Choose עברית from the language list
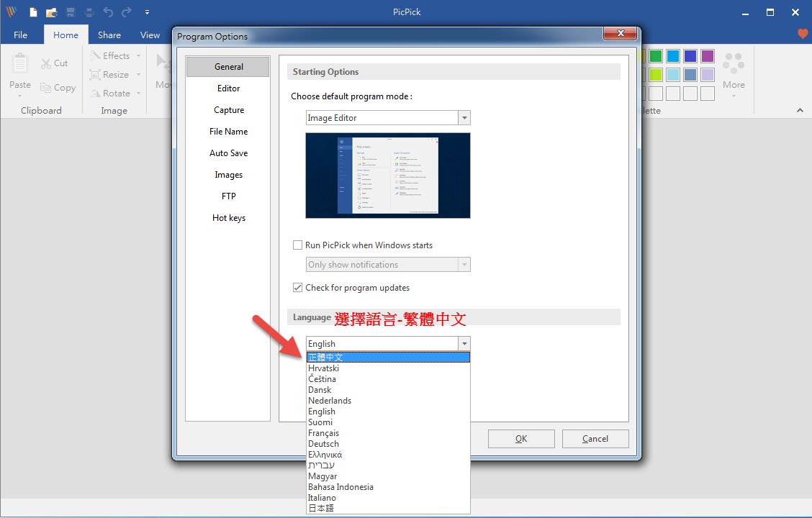 [x=389, y=465]
